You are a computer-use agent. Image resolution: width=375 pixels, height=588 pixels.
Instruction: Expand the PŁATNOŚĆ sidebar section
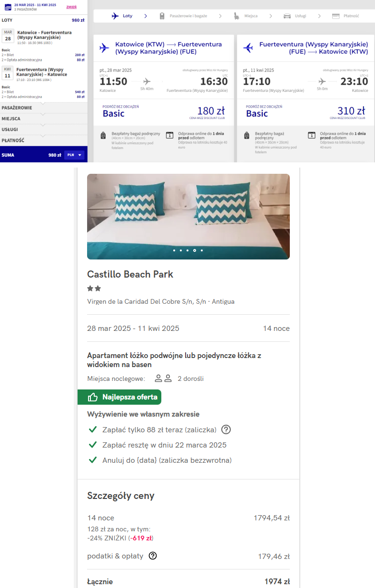pos(43,140)
